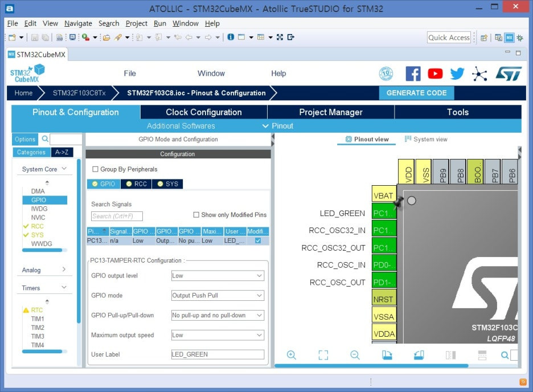Image resolution: width=533 pixels, height=392 pixels.
Task: Click the categories panel vertical scrollbar
Action: tap(79, 240)
